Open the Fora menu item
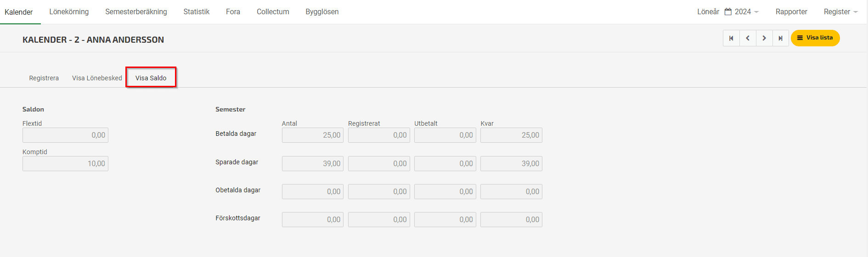Image resolution: width=868 pixels, height=257 pixels. pyautogui.click(x=233, y=11)
